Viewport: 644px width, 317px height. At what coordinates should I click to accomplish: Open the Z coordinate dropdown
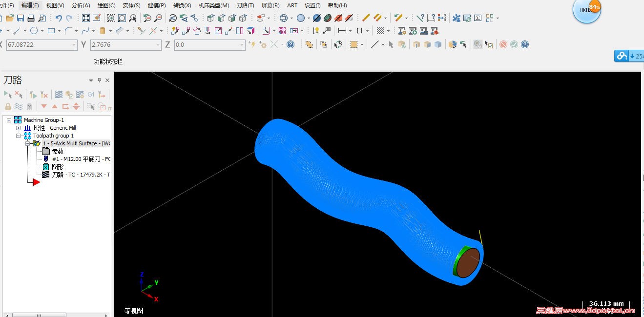click(242, 45)
